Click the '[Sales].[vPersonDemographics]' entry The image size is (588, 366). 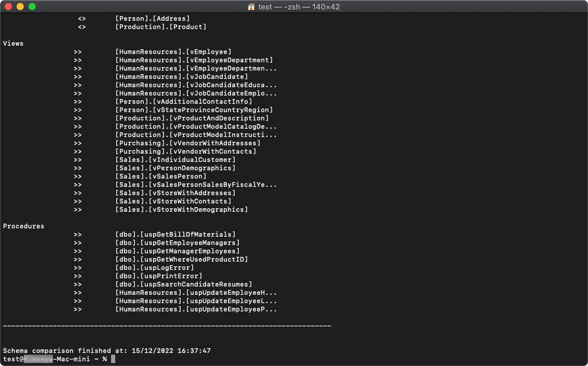[175, 168]
